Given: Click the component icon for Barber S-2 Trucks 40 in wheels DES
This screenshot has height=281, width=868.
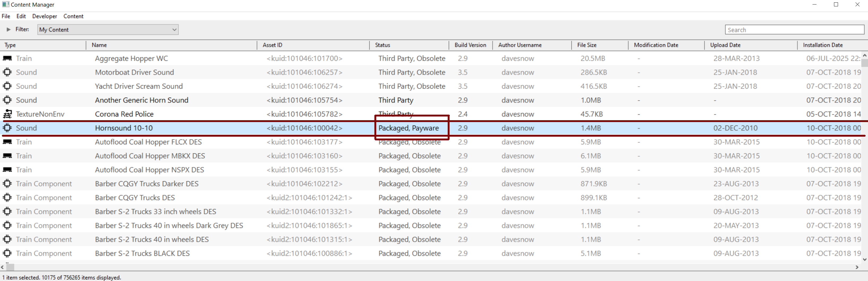Looking at the screenshot, I should [7, 240].
